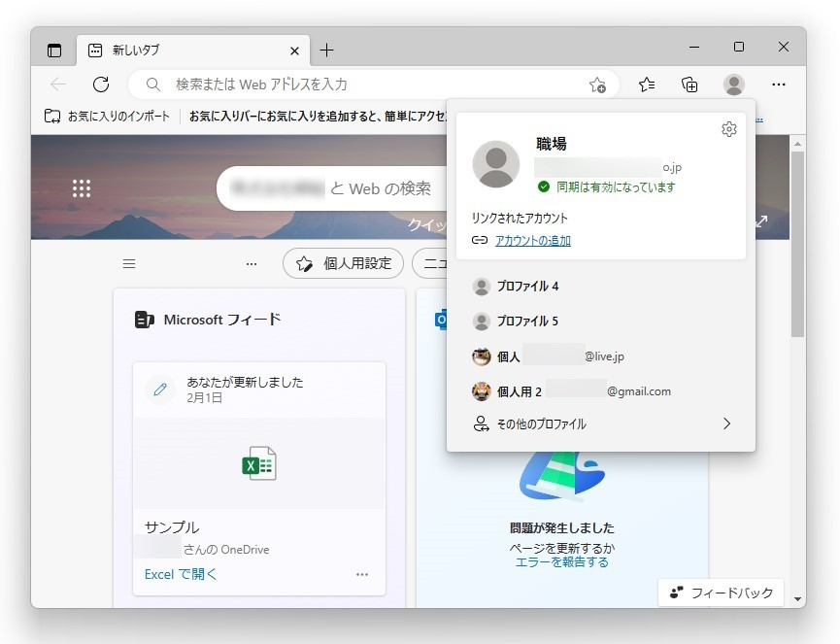The image size is (840, 644).
Task: Click the Collections icon in the toolbar
Action: pos(689,85)
